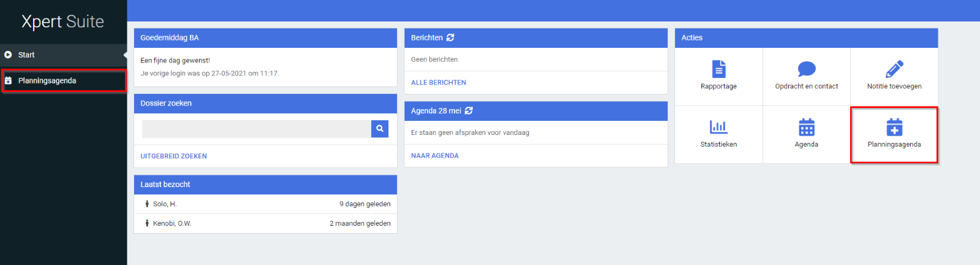
Task: Open the Statistieken bar chart icon
Action: click(x=718, y=127)
